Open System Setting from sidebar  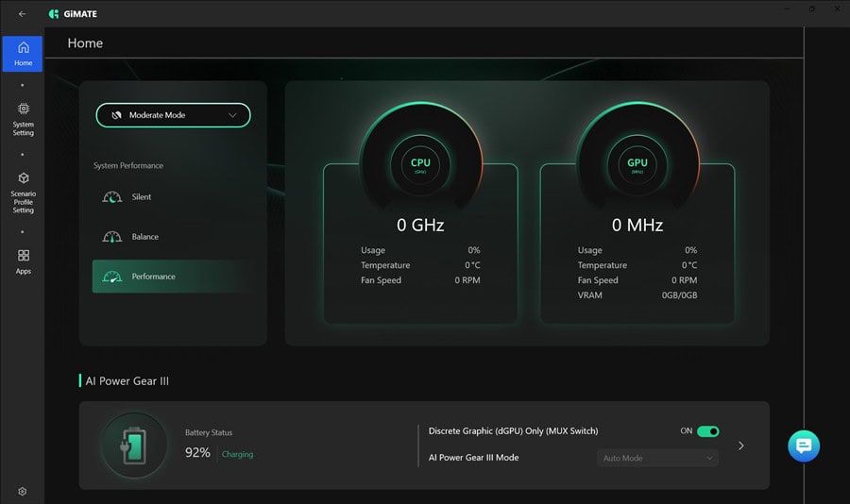(x=23, y=119)
